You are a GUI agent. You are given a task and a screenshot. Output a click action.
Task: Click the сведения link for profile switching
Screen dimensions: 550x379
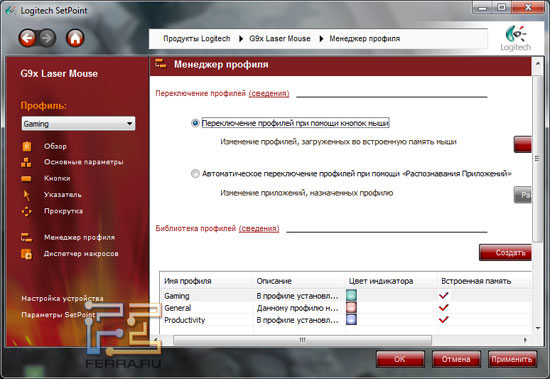[x=269, y=94]
